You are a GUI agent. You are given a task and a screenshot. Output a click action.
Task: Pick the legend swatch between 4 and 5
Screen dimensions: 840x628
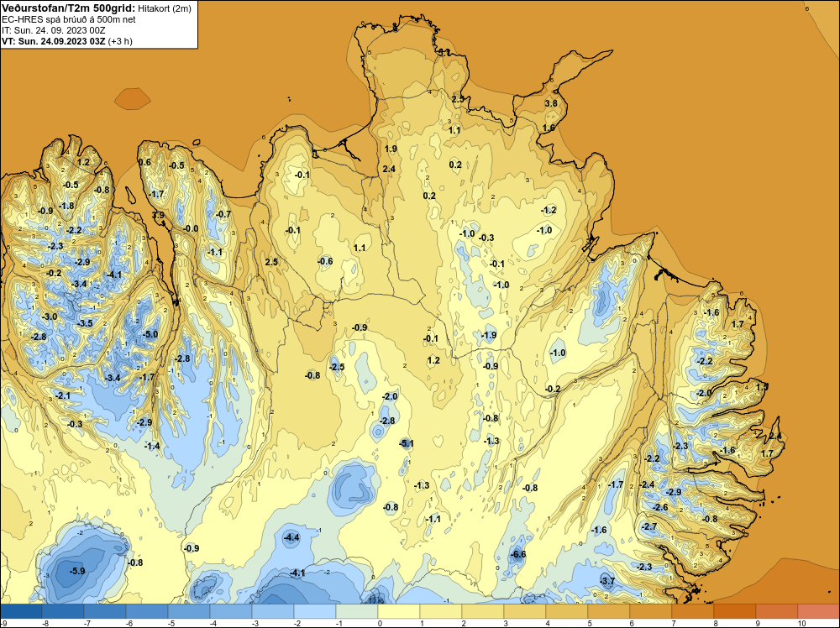pyautogui.click(x=567, y=611)
